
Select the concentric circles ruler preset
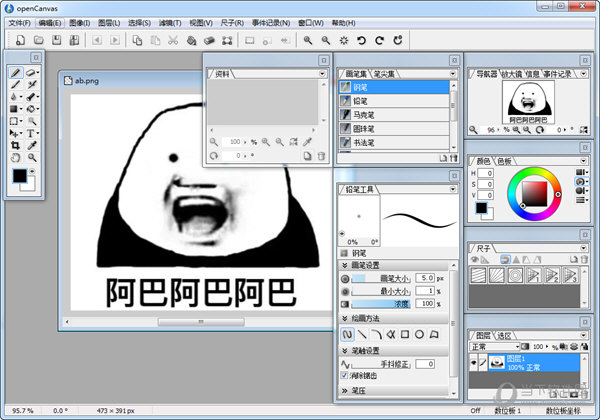[x=515, y=275]
